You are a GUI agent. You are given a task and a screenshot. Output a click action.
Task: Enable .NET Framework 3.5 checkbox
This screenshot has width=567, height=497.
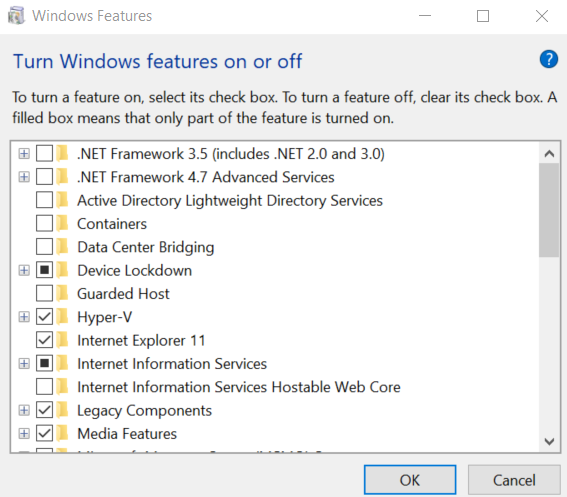(x=44, y=154)
